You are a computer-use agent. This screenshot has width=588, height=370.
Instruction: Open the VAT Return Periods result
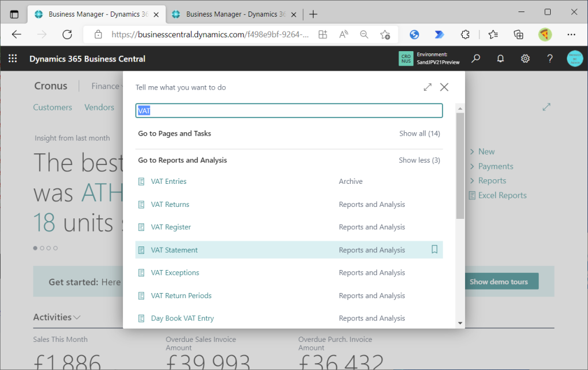click(181, 296)
